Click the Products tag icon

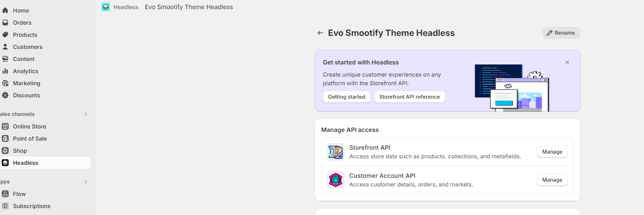pyautogui.click(x=5, y=35)
